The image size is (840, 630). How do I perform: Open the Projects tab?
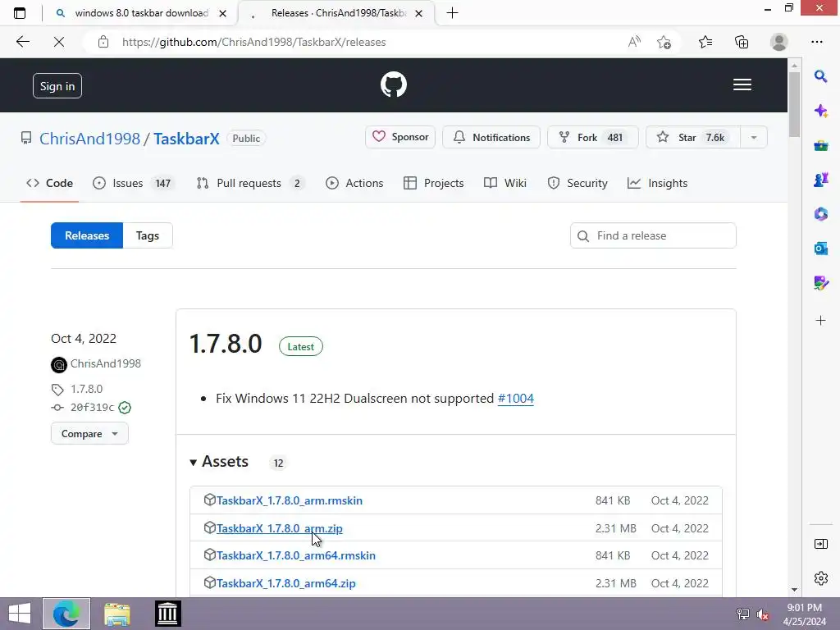click(x=433, y=183)
